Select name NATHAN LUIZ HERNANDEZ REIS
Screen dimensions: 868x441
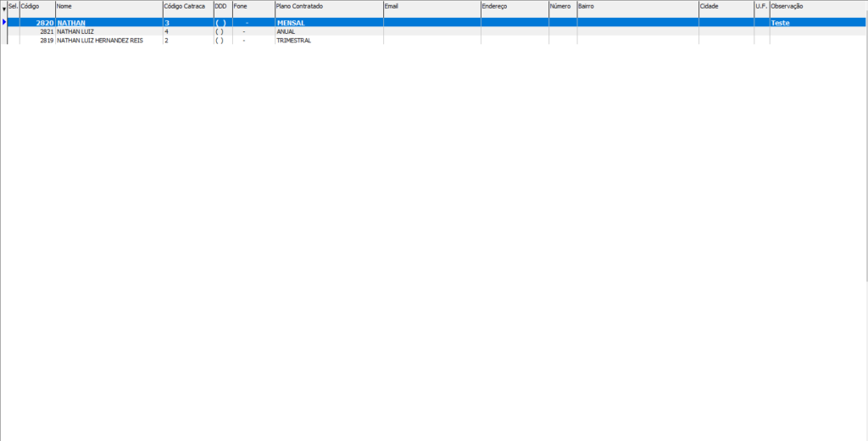(x=109, y=41)
